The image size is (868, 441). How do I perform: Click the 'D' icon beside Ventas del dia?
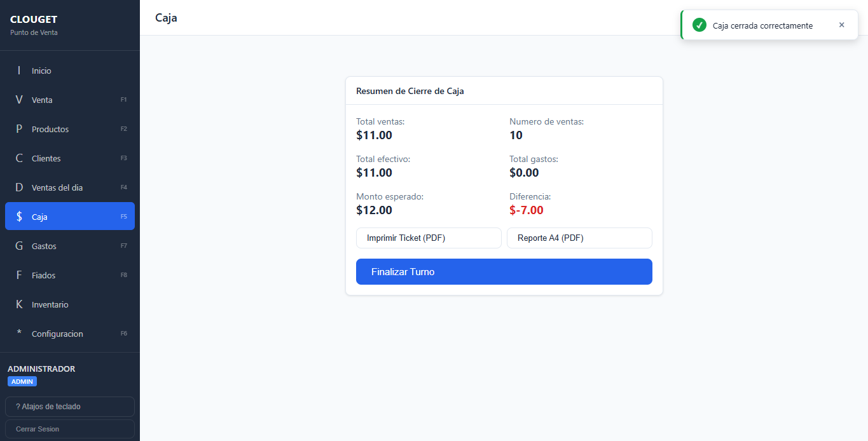click(x=19, y=187)
